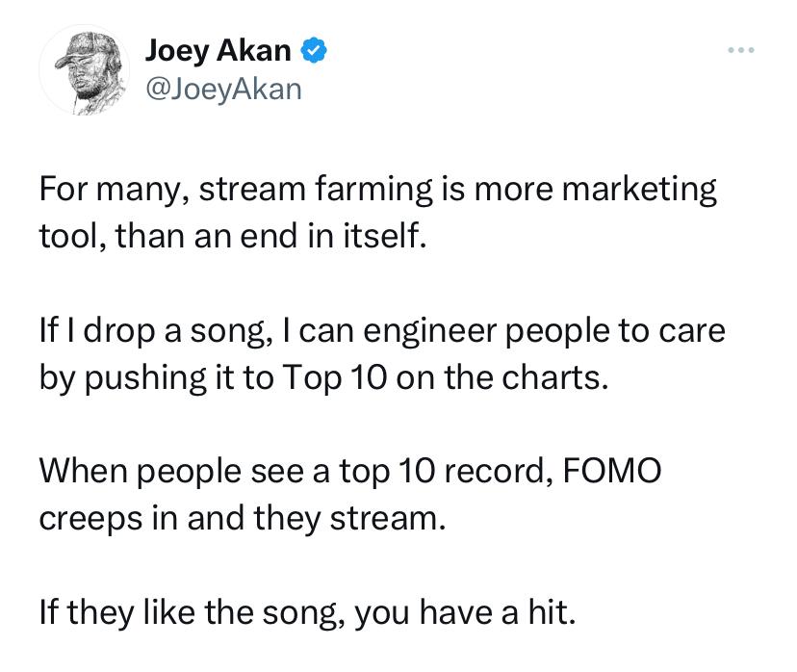
Task: Open the @JoeyAkan handle link
Action: pos(223,90)
